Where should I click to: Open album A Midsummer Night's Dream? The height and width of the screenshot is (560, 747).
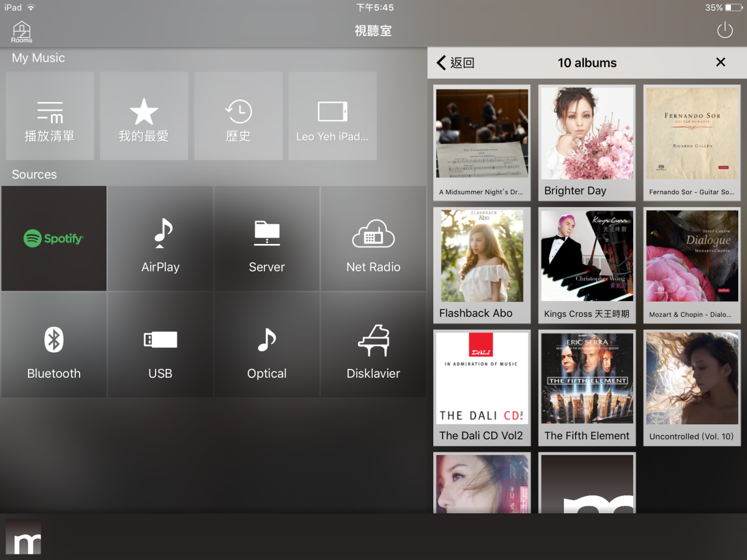coord(482,142)
